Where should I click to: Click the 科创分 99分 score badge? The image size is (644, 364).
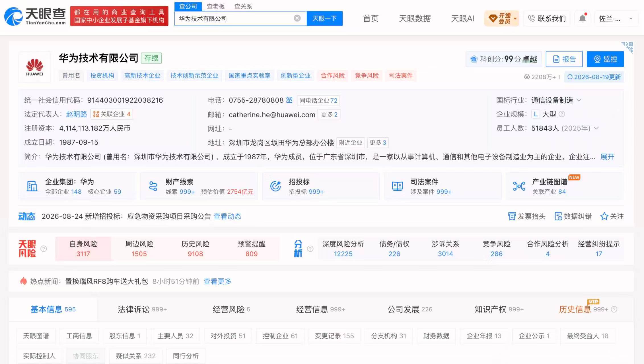503,59
